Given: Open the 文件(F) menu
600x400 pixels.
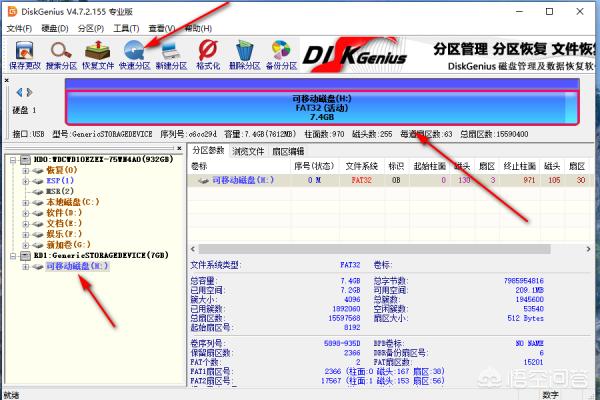Looking at the screenshot, I should tap(19, 29).
